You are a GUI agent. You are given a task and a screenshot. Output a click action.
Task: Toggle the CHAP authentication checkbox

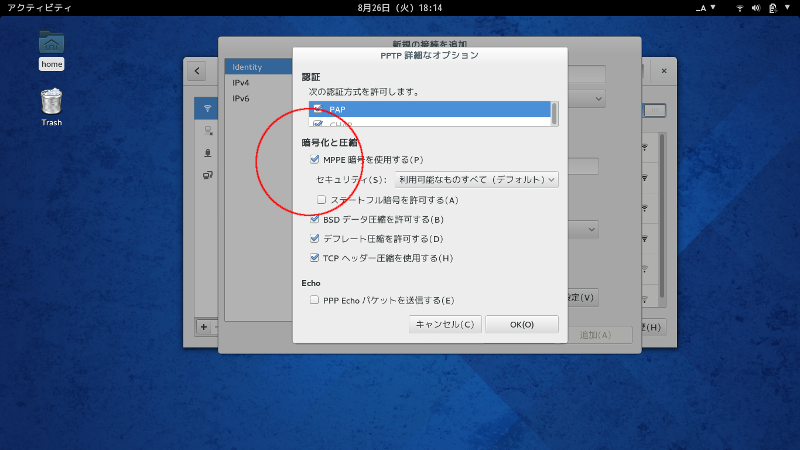[x=318, y=123]
